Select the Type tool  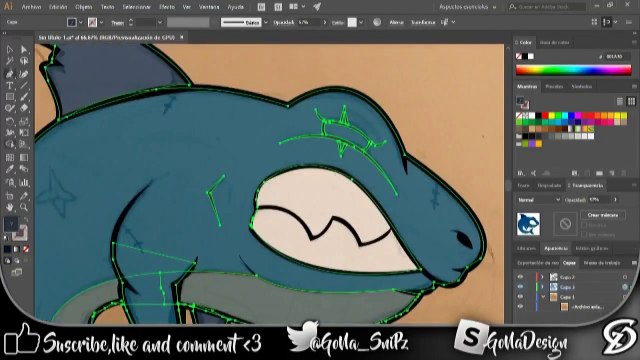pos(9,86)
